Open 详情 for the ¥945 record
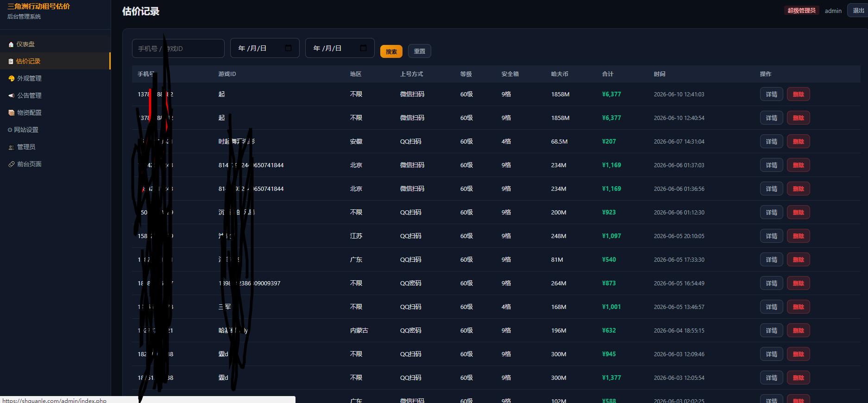Image resolution: width=868 pixels, height=403 pixels. point(772,354)
